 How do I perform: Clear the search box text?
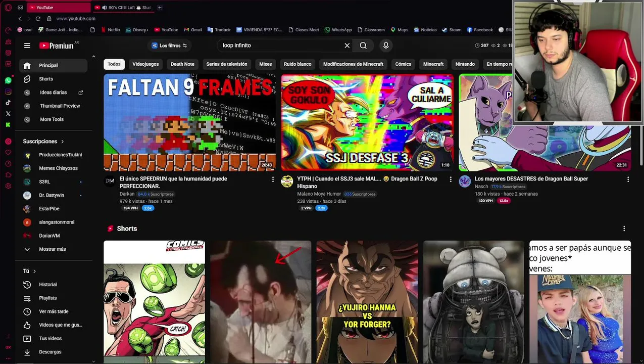347,45
